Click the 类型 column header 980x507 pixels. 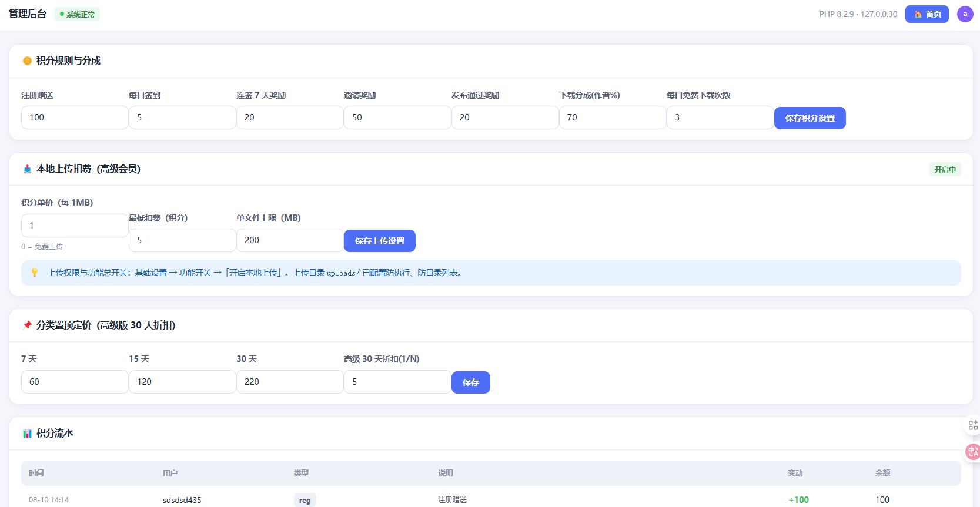(302, 473)
